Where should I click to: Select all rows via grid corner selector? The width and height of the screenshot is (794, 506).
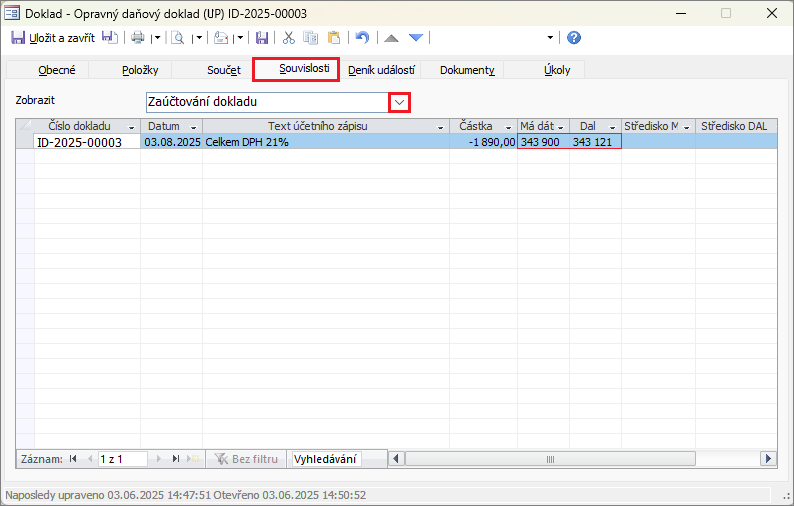[x=25, y=126]
